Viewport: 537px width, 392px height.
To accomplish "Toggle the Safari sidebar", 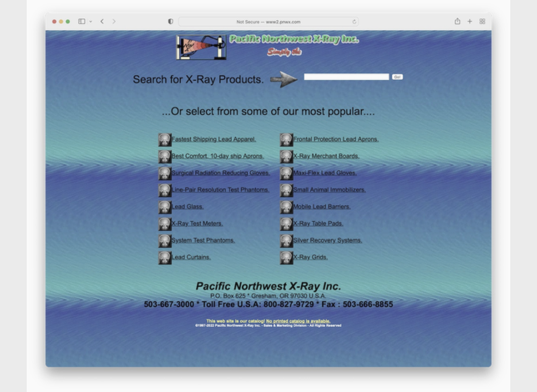I will (x=82, y=22).
